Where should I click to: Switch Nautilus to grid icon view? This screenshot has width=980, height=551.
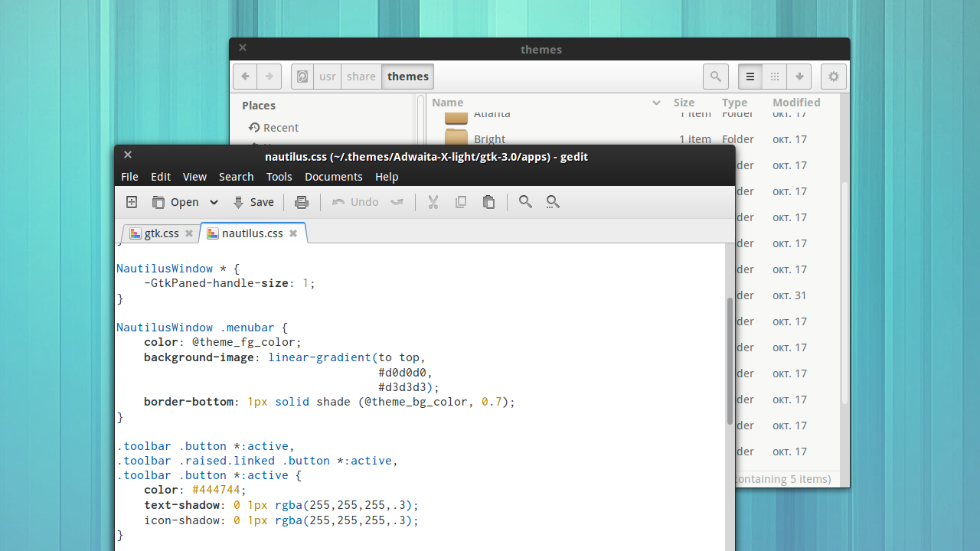pos(775,77)
